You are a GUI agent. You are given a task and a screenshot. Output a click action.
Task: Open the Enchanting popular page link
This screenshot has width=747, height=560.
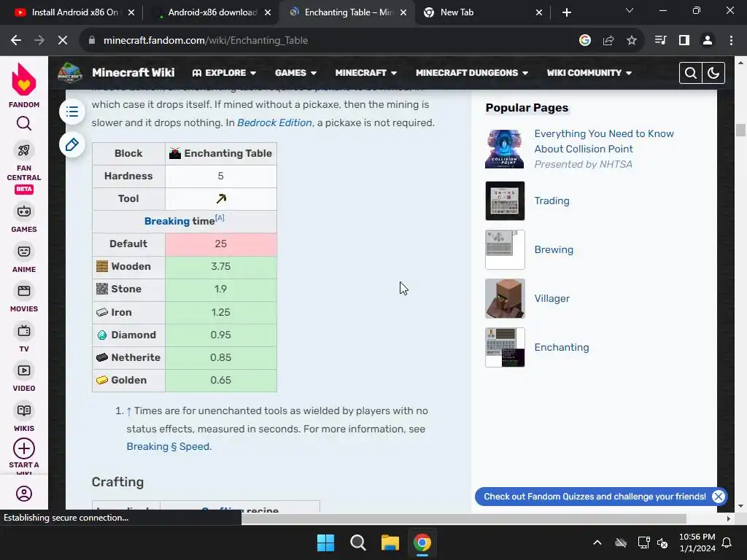pos(562,347)
